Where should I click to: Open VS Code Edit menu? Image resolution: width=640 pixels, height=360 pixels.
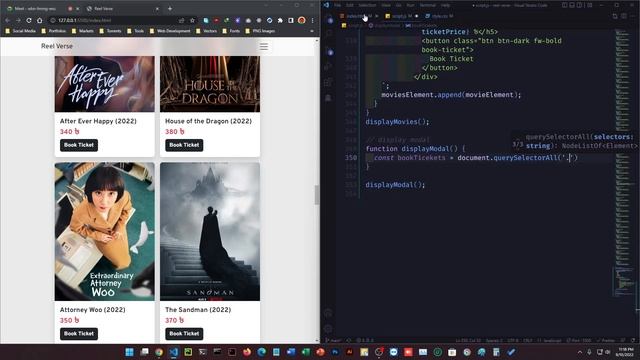[x=350, y=5]
